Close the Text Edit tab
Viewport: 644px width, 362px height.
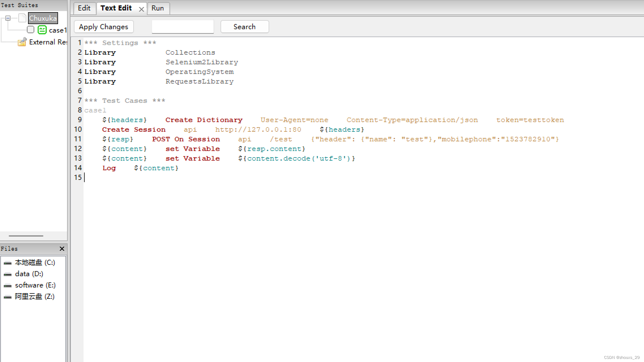142,9
